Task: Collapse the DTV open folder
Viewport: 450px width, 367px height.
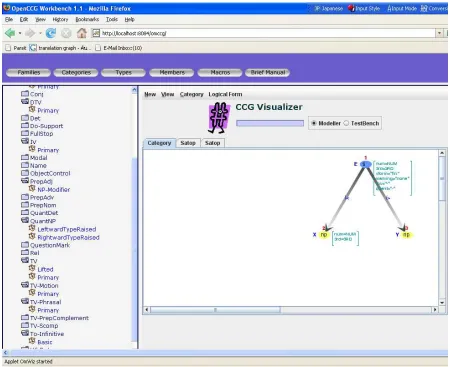Action: pos(25,102)
